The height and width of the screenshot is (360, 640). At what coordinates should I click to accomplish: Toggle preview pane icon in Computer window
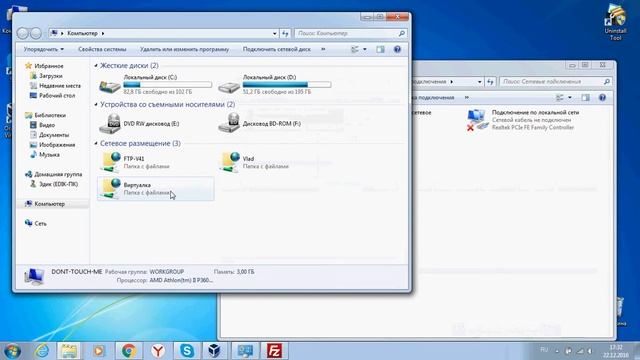pyautogui.click(x=380, y=49)
